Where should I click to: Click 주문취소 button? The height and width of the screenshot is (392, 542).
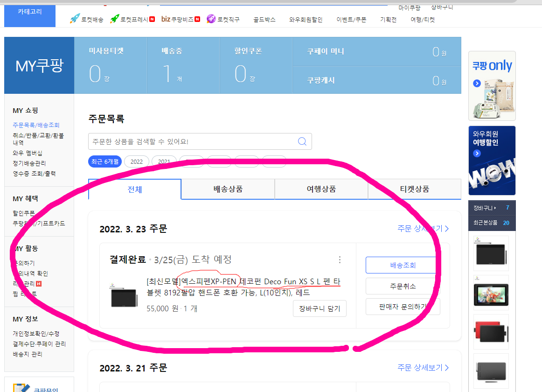click(x=403, y=286)
